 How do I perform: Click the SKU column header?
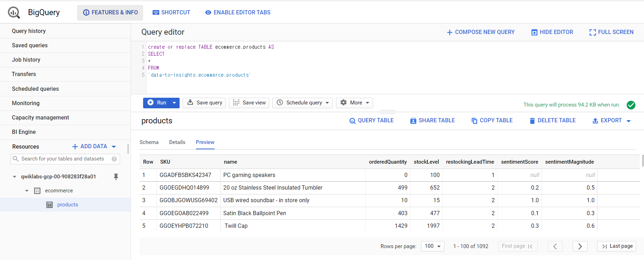pyautogui.click(x=165, y=162)
